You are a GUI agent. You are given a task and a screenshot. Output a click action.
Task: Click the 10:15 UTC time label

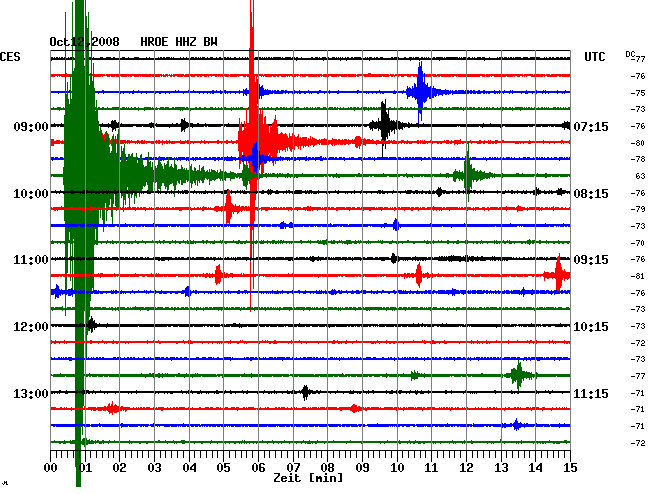click(x=591, y=327)
